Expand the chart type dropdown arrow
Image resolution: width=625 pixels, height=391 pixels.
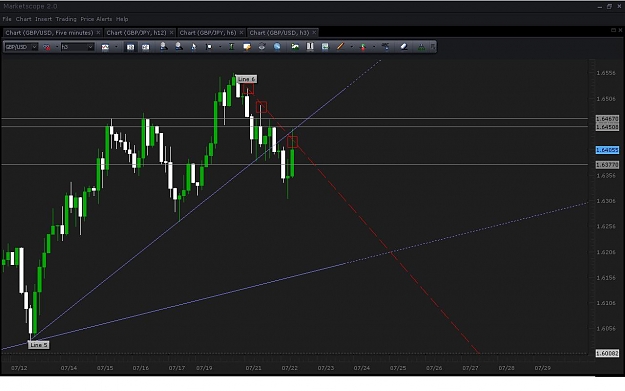point(116,47)
